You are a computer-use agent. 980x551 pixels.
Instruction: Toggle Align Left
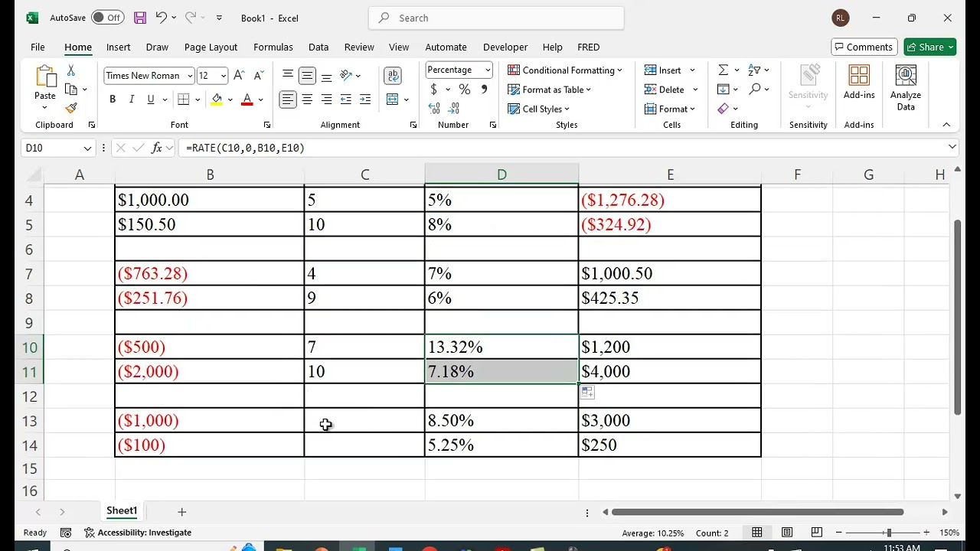(288, 99)
